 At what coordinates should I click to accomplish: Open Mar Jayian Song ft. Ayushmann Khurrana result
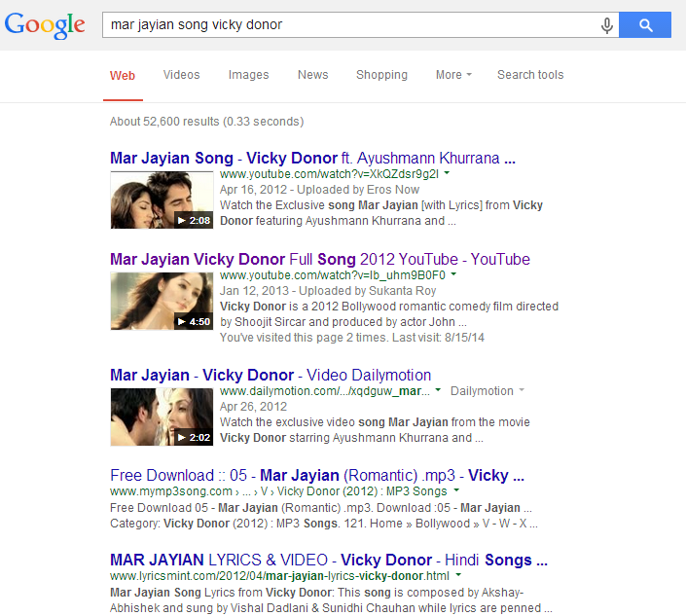coord(312,158)
